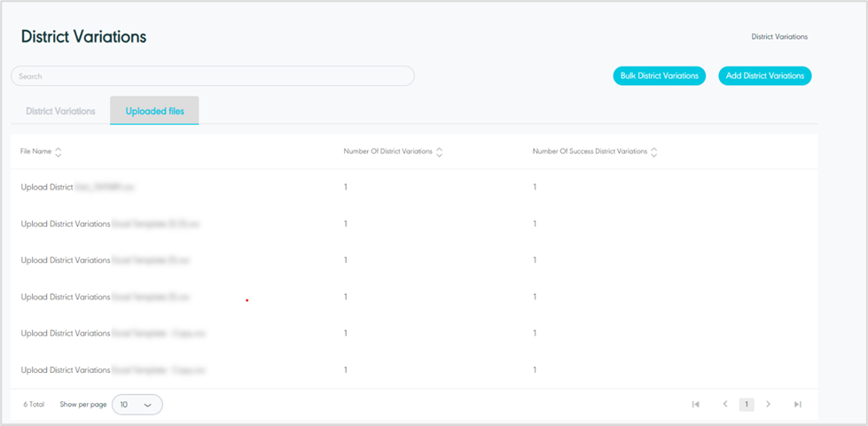Open the Show per page dropdown
Viewport: 868px width, 426px height.
click(137, 405)
